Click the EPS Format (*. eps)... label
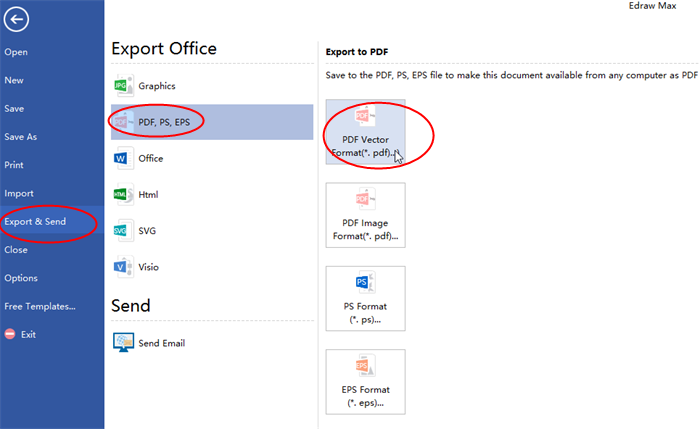The image size is (700, 429). point(365,396)
